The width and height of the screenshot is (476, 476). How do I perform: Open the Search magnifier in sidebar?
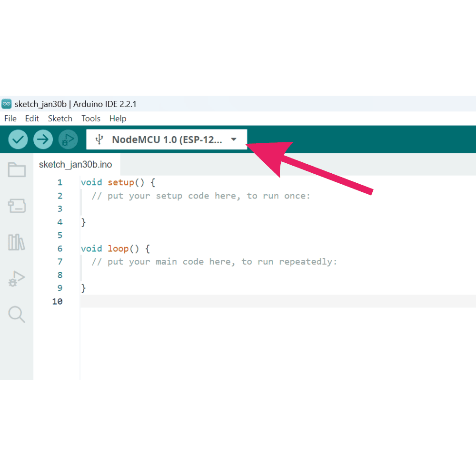(x=17, y=314)
